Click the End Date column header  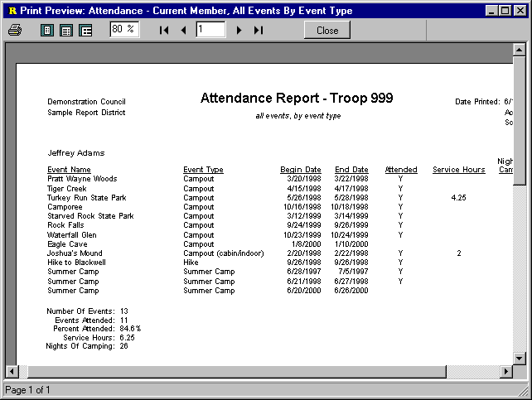click(351, 170)
